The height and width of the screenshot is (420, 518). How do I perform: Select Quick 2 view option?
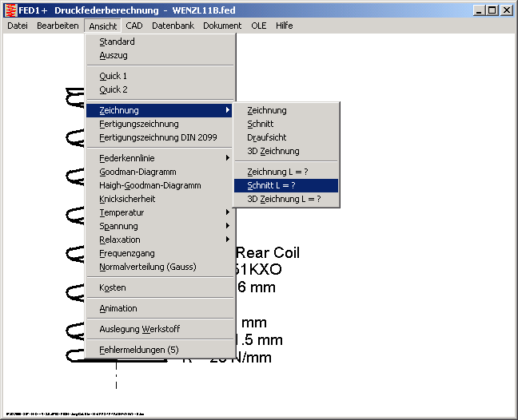click(113, 89)
